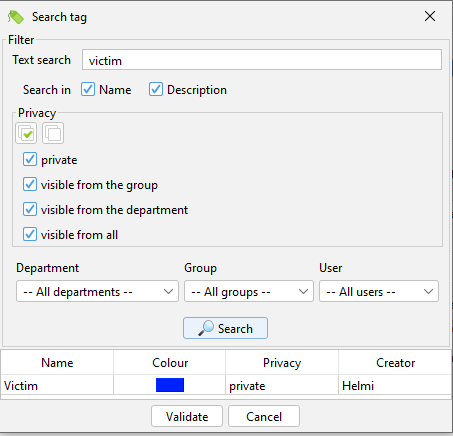The width and height of the screenshot is (453, 436).
Task: Close the Search tag dialog
Action: (430, 16)
